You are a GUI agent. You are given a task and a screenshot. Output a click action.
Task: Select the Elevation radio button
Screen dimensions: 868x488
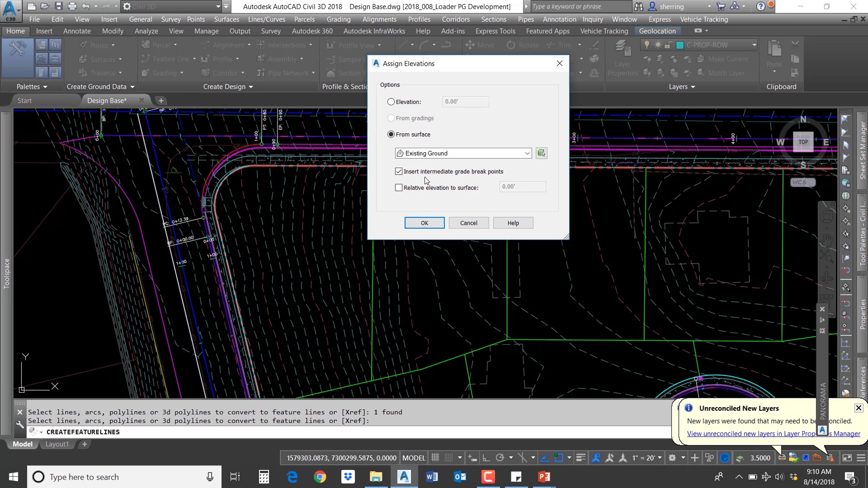pos(391,102)
